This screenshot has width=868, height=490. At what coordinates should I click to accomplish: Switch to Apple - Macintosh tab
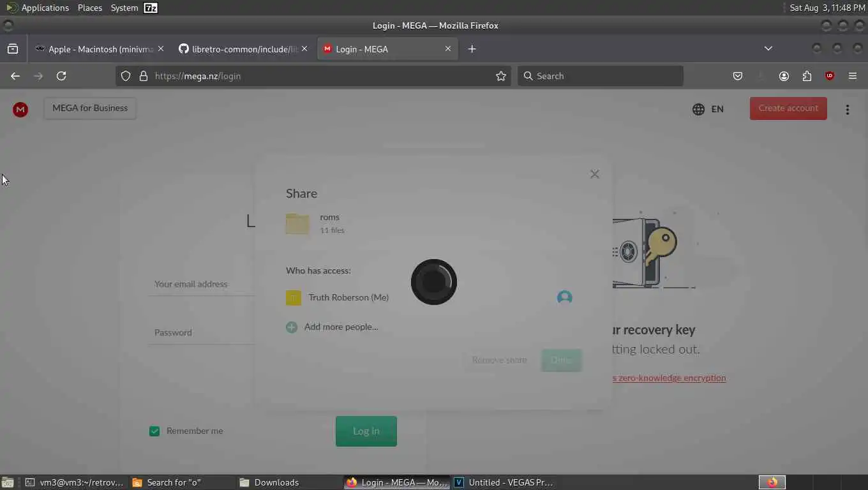[100, 48]
